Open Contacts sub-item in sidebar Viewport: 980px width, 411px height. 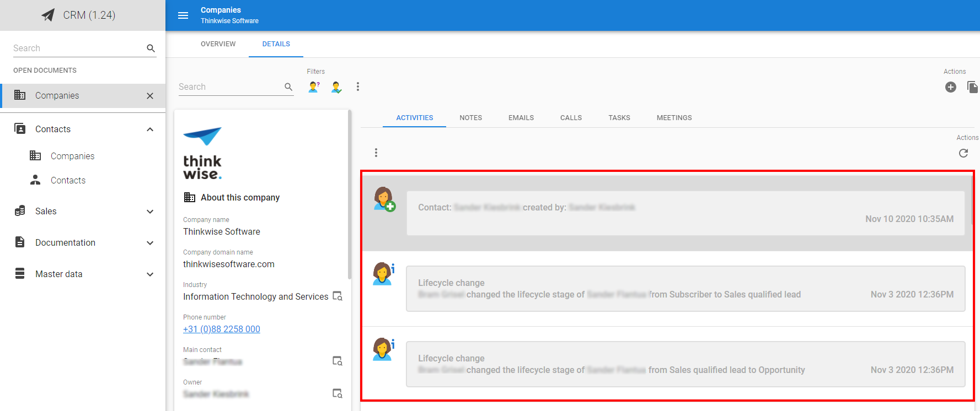click(68, 181)
